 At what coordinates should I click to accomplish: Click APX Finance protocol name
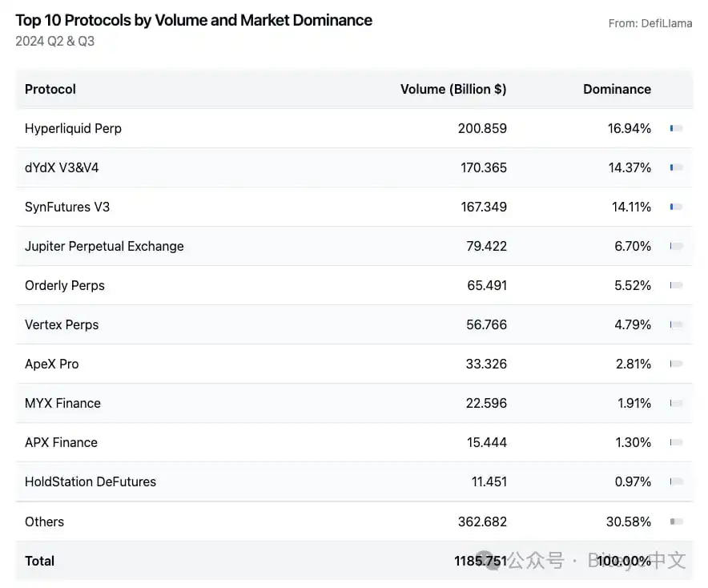[61, 442]
